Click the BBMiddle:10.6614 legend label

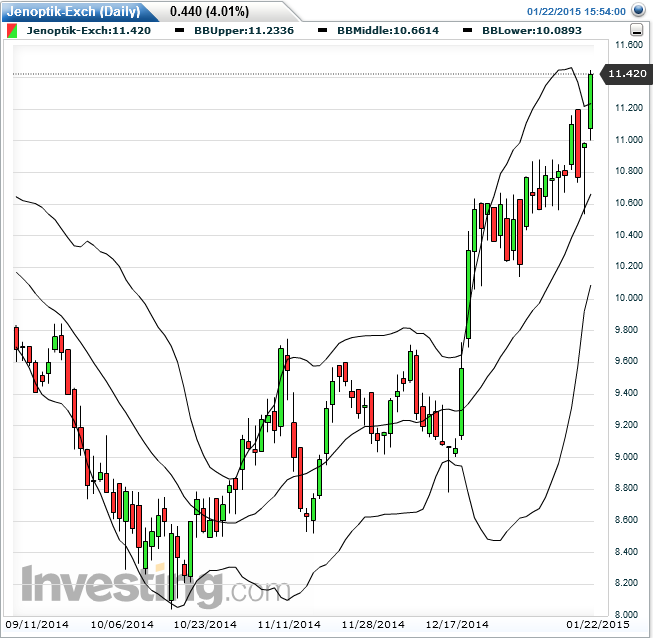tap(388, 30)
